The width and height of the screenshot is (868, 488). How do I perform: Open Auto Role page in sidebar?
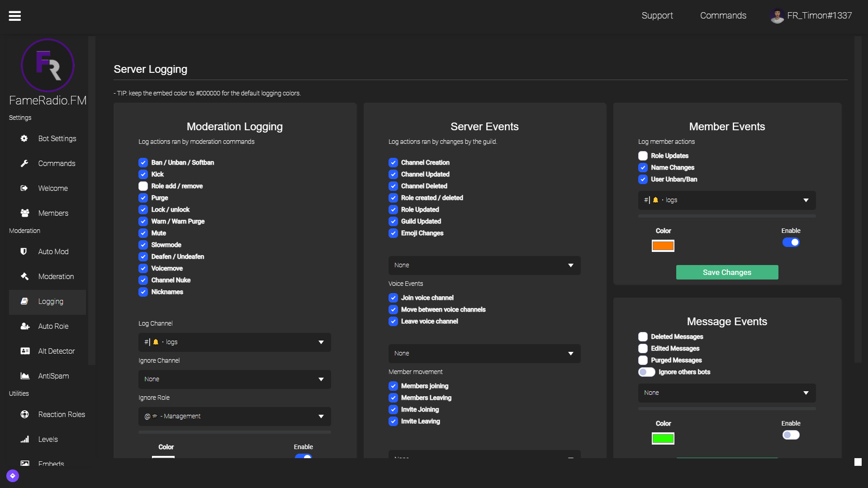tap(47, 326)
